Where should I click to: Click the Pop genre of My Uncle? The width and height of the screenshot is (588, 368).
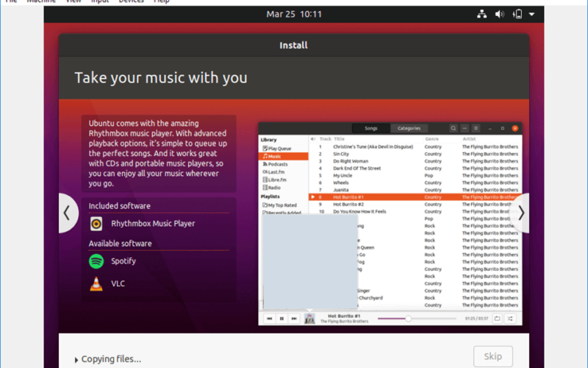(x=429, y=175)
